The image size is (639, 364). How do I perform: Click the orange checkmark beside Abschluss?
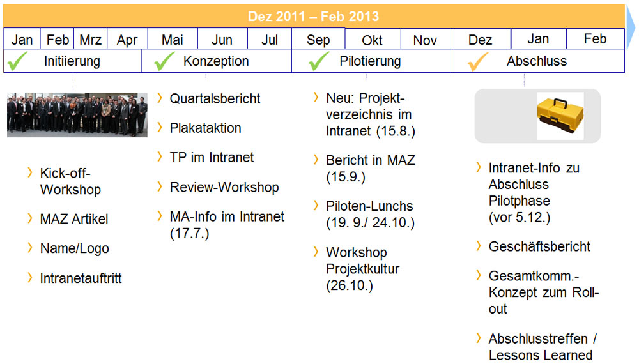(x=478, y=61)
